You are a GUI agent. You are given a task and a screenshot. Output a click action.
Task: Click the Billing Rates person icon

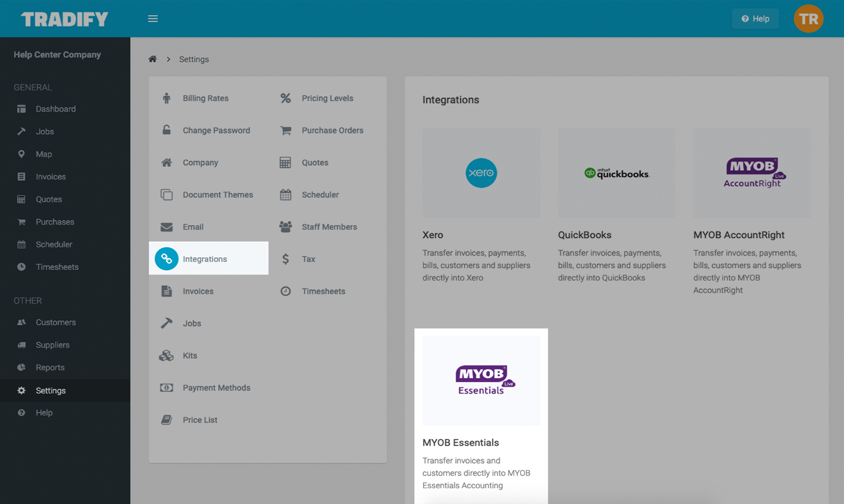click(x=166, y=98)
